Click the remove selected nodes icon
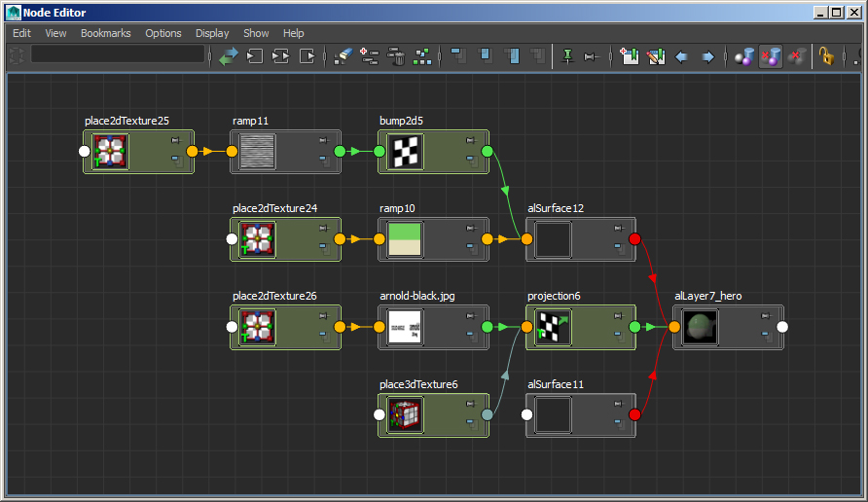Screen dimensions: 868x502 [x=396, y=56]
